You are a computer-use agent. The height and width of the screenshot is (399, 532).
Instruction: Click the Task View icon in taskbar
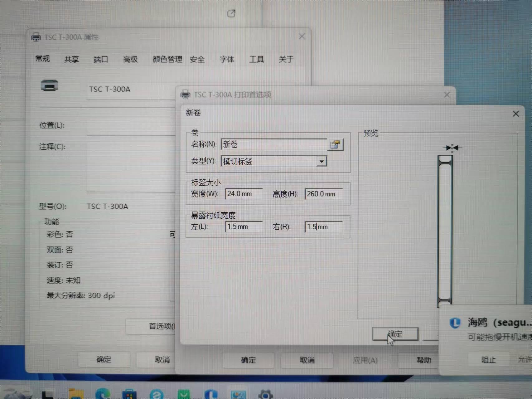[47, 394]
